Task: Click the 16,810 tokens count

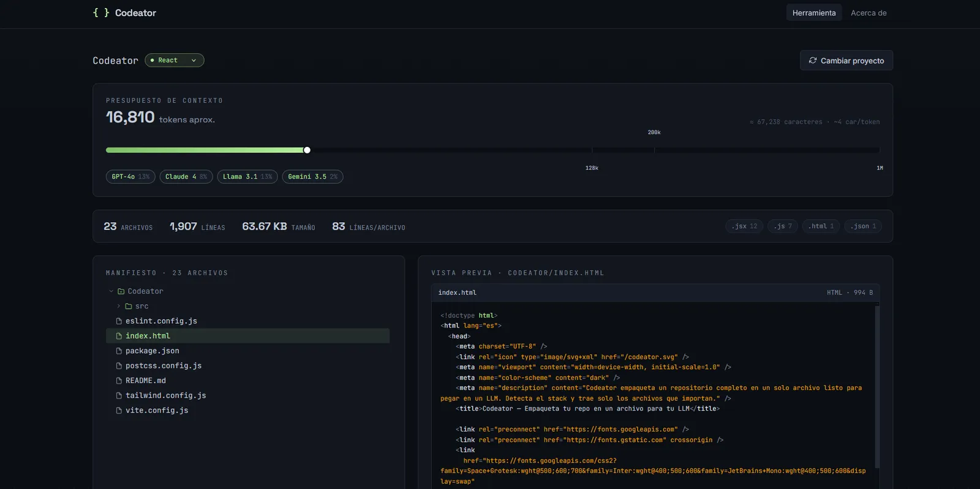Action: 130,117
